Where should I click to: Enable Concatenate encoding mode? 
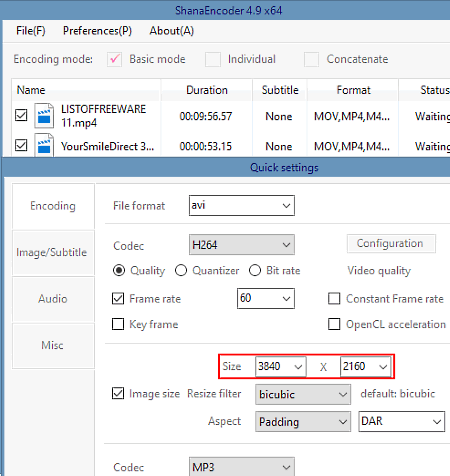pyautogui.click(x=311, y=59)
